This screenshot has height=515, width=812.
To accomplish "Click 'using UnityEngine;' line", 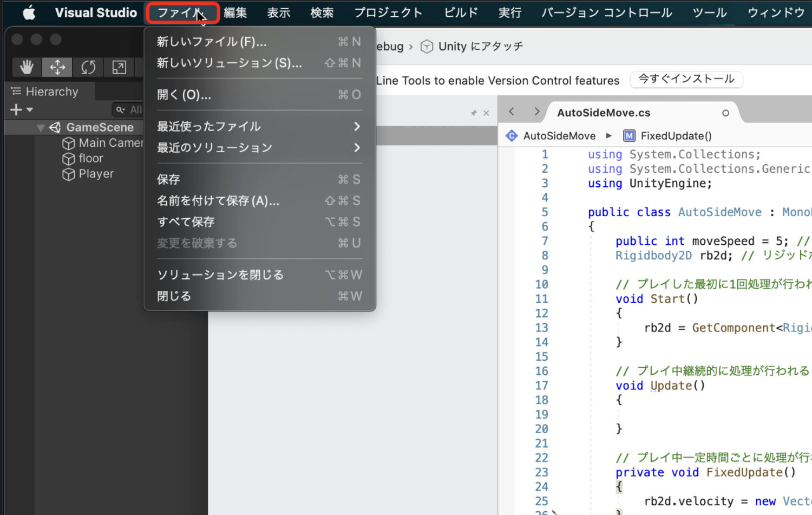I will click(650, 184).
